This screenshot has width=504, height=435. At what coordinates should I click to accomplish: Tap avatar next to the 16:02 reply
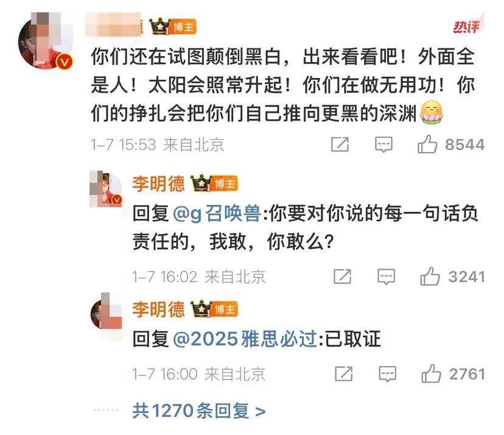106,189
